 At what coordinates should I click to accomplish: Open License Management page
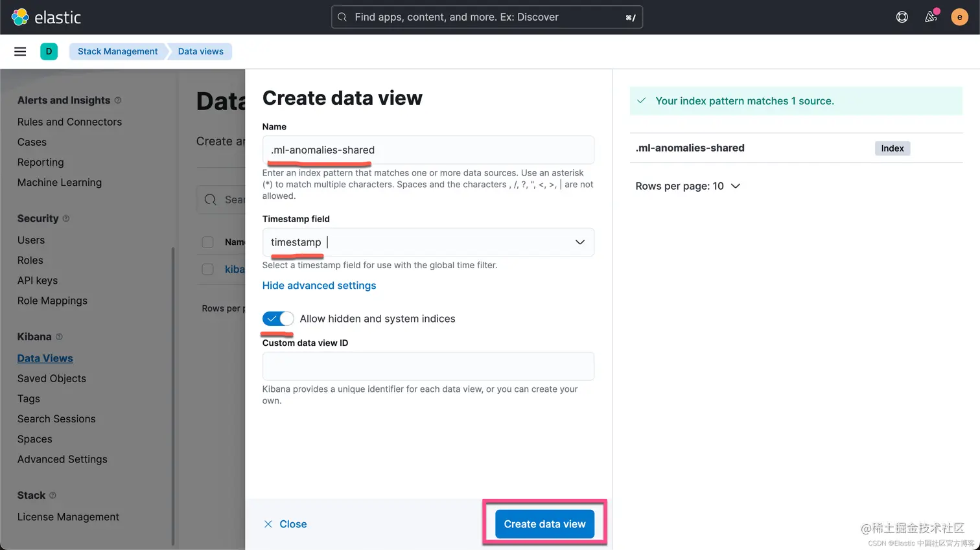[68, 517]
